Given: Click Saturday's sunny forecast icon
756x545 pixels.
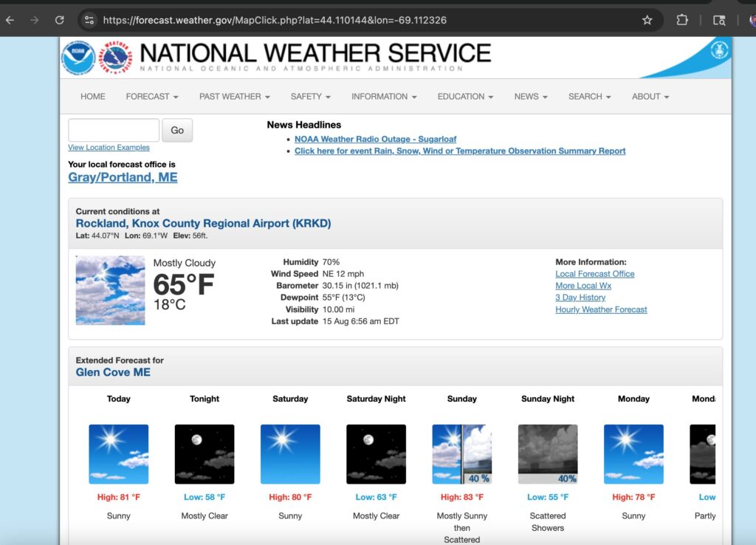Looking at the screenshot, I should (290, 454).
